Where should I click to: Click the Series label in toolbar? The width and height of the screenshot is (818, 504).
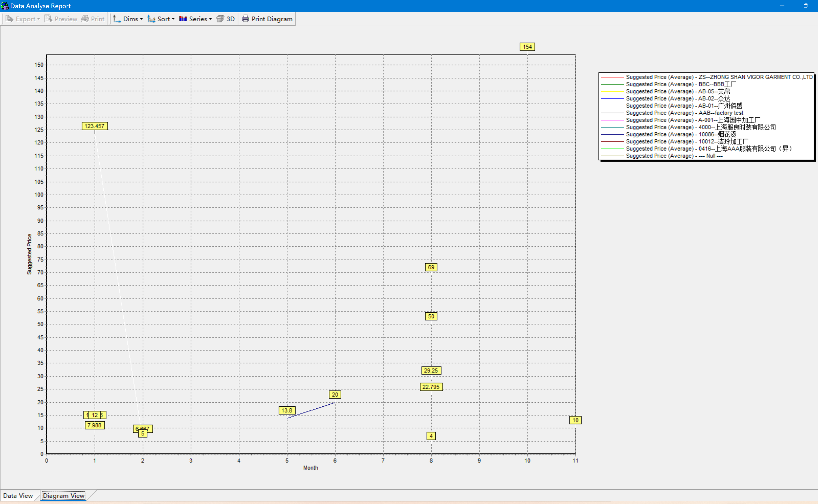pyautogui.click(x=198, y=19)
